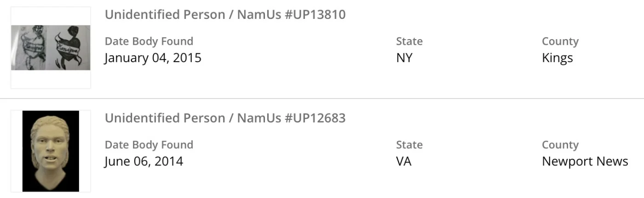Click the Newport News county value
Image resolution: width=644 pixels, height=198 pixels.
(x=585, y=162)
